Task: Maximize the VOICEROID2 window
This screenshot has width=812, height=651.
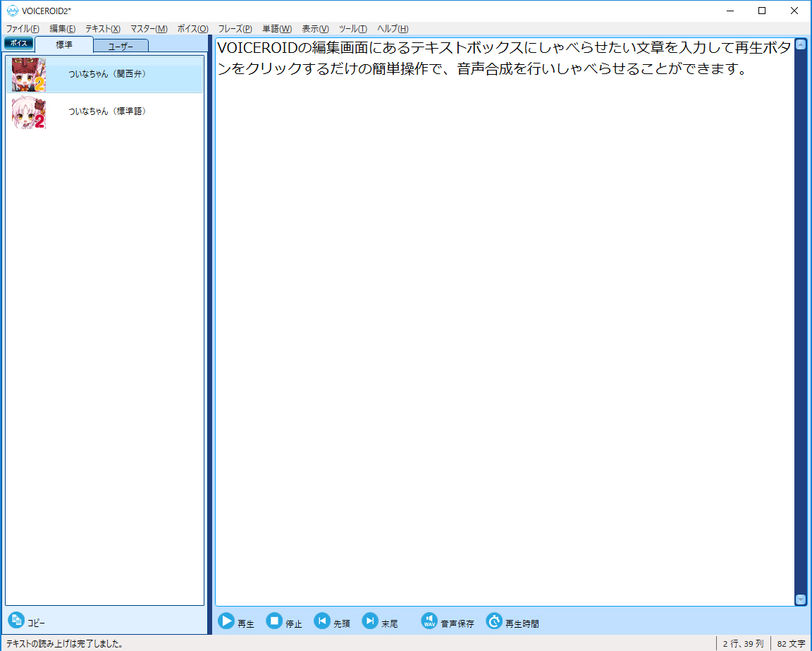Action: click(x=762, y=11)
